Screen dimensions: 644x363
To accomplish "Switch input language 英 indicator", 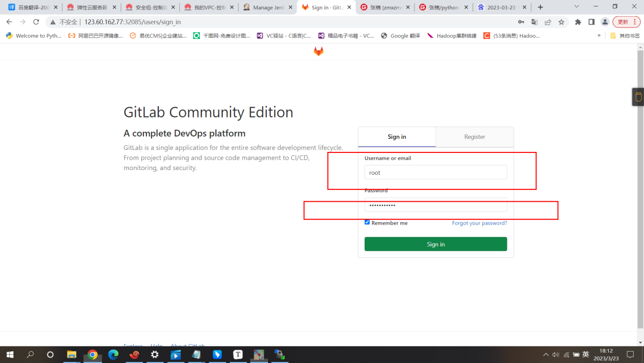I will tap(586, 355).
